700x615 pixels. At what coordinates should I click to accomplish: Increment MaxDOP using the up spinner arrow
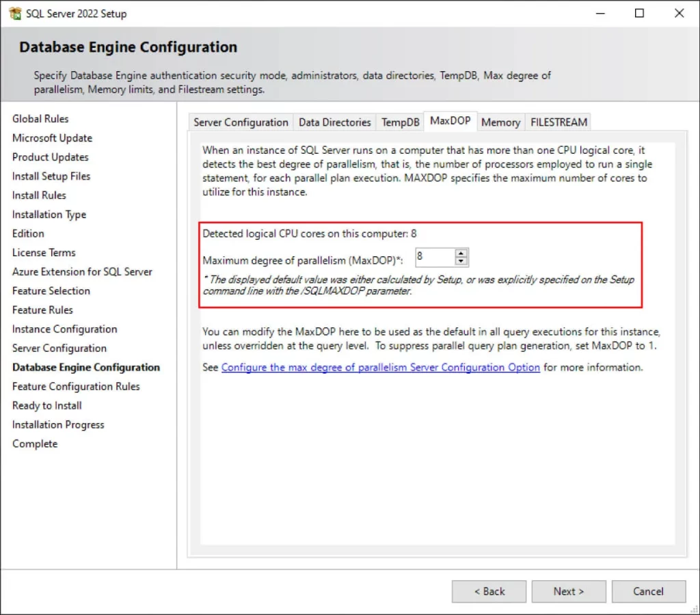pyautogui.click(x=461, y=254)
